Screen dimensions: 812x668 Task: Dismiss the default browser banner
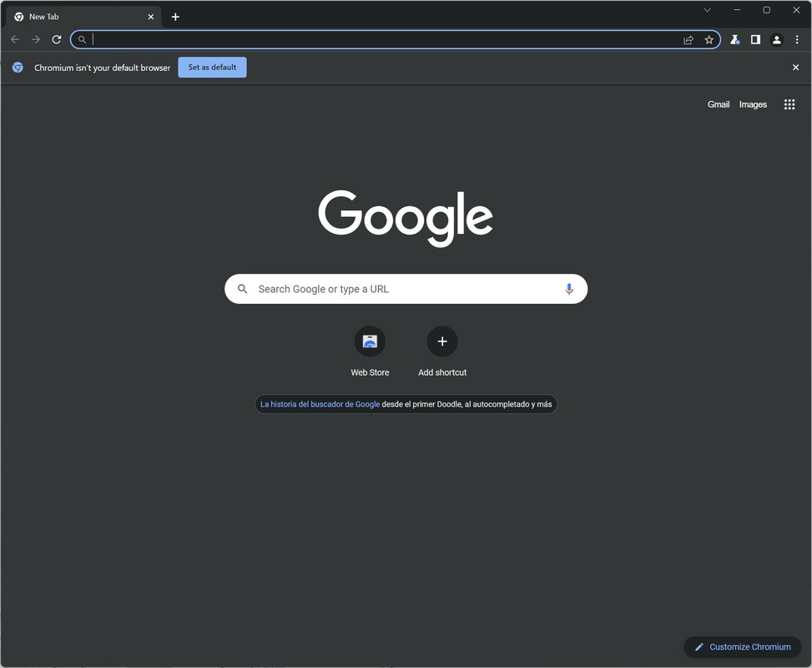pos(794,67)
